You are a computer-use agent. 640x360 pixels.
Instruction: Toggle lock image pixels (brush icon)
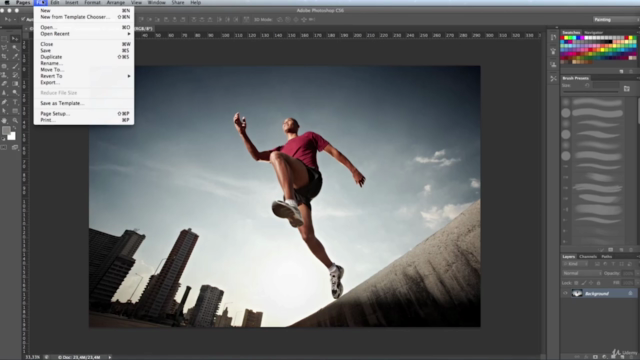(584, 283)
